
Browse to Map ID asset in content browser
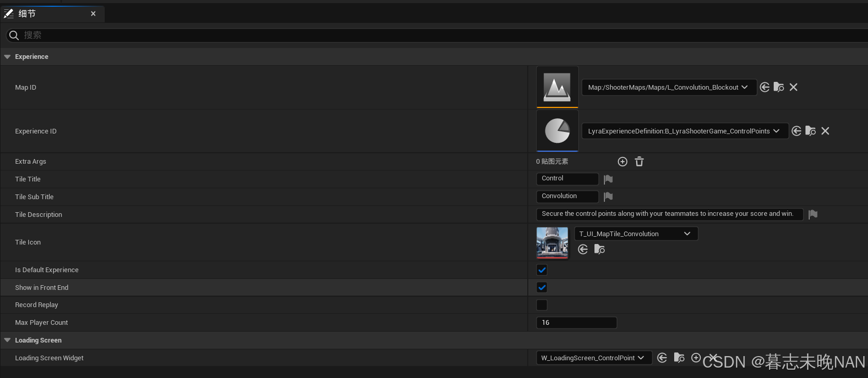click(x=779, y=87)
